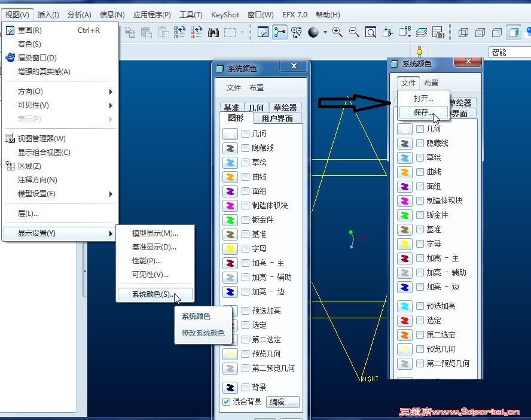
Task: Switch to No Hidden display icon
Action: click(497, 33)
